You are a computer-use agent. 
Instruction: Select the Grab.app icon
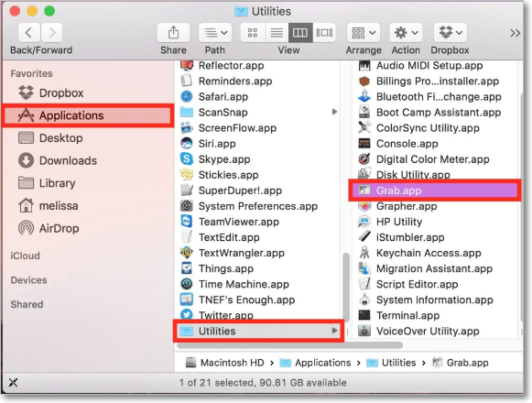(364, 191)
